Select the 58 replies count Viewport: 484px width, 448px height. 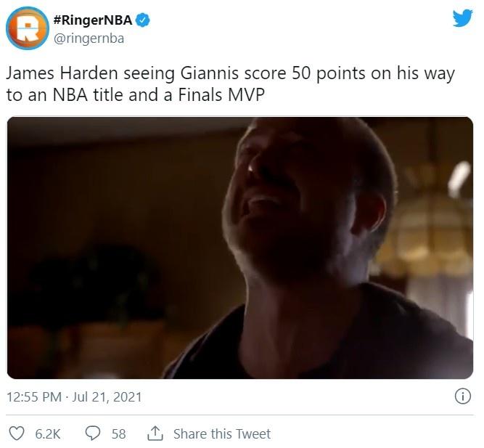click(118, 433)
